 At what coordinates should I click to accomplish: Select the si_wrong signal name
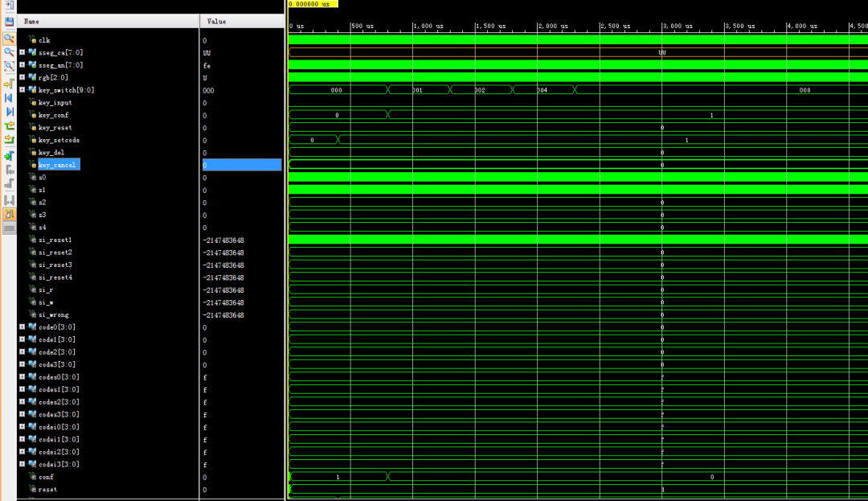click(x=55, y=314)
